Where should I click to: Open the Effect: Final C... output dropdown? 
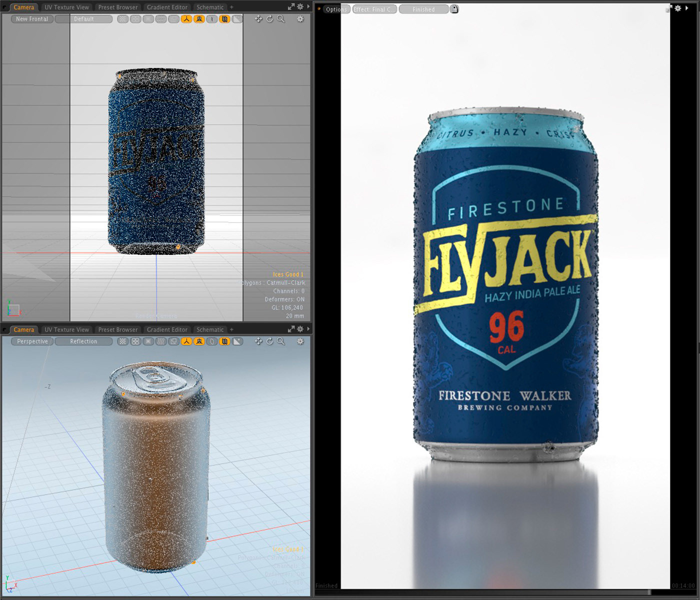tap(375, 9)
